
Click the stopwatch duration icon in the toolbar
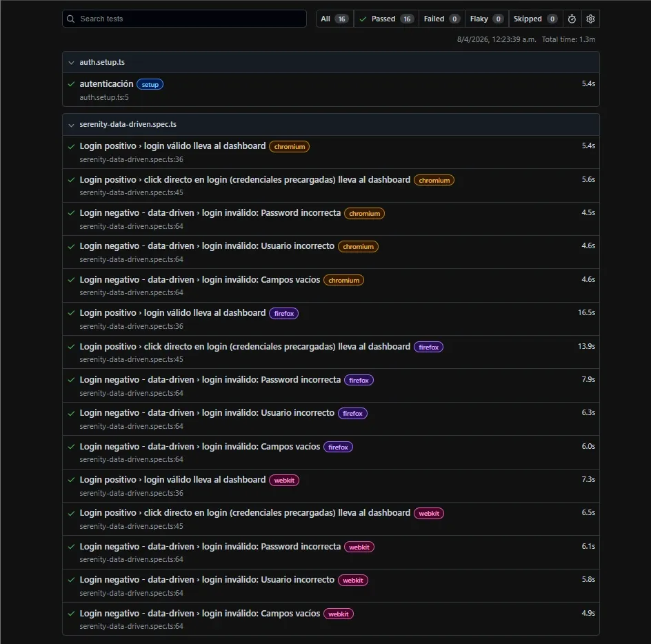pyautogui.click(x=572, y=19)
